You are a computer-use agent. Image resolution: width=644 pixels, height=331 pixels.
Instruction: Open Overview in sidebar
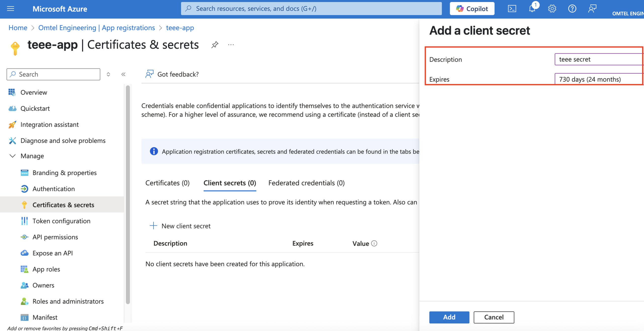[34, 92]
